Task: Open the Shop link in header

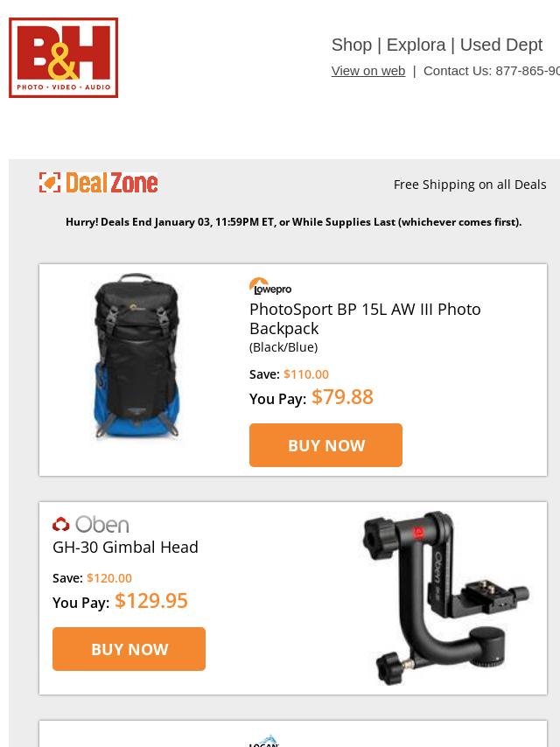Action: click(352, 45)
